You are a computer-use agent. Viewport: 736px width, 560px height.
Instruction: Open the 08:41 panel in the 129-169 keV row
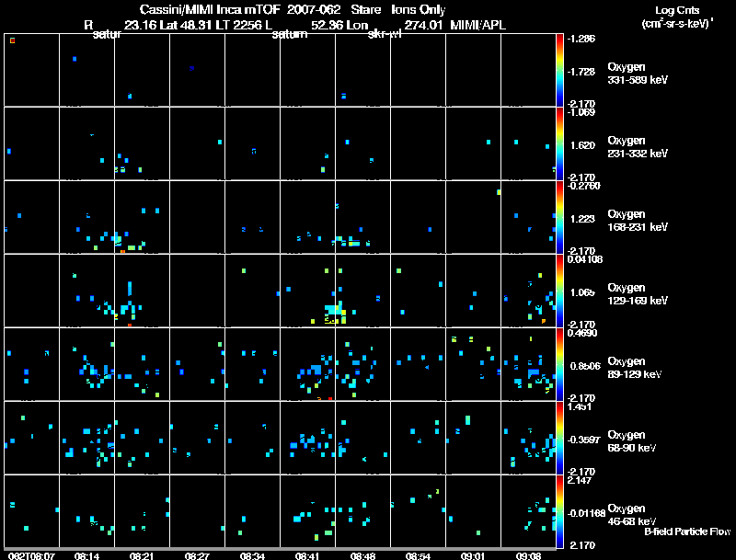point(307,291)
